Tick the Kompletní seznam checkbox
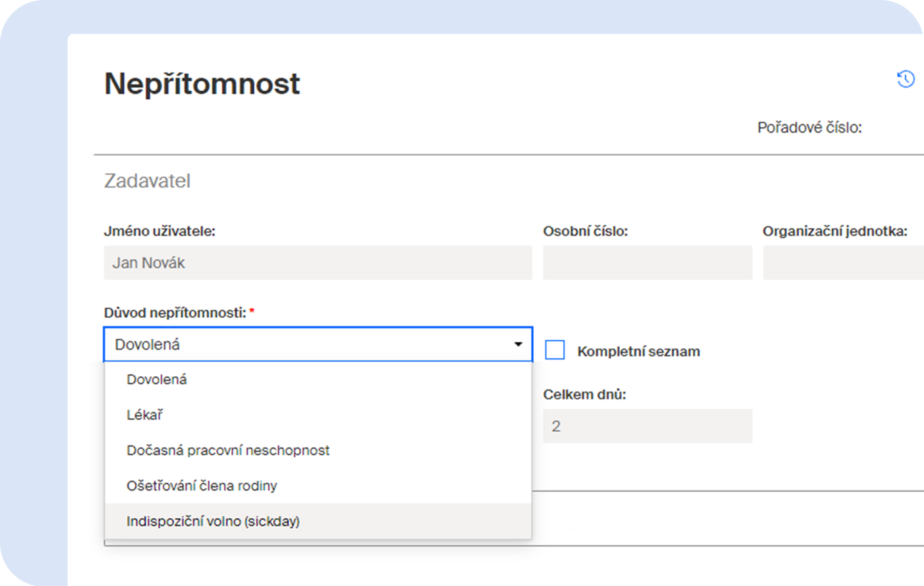Image resolution: width=924 pixels, height=586 pixels. coord(554,350)
